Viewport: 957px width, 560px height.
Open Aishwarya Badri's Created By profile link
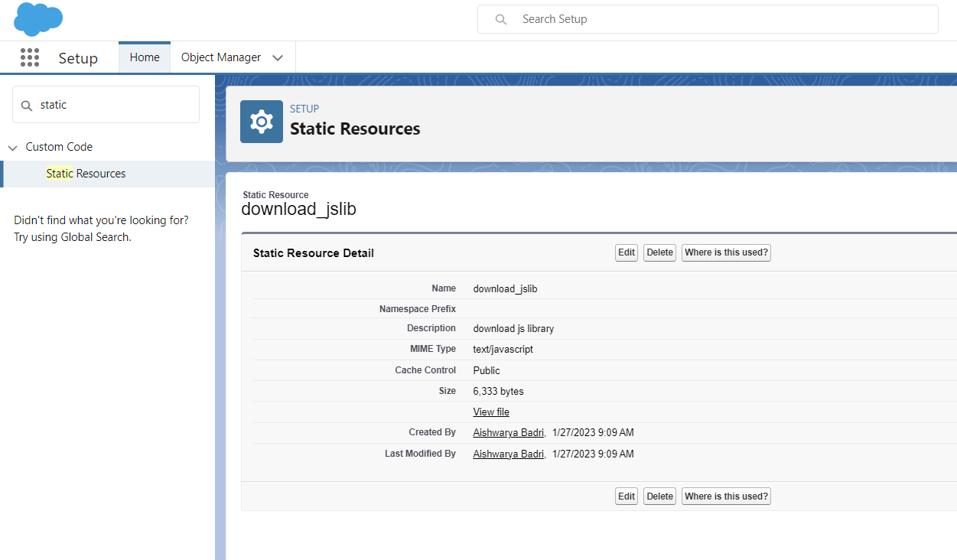coord(508,432)
